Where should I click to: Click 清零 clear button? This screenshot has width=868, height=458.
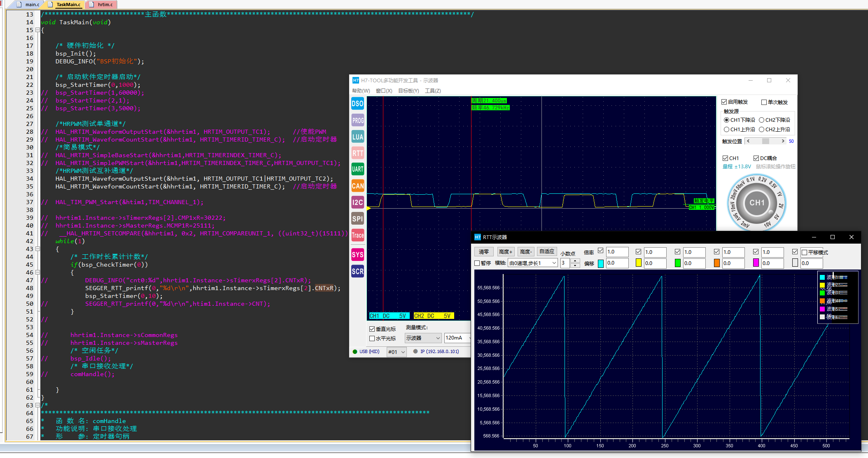(x=484, y=252)
